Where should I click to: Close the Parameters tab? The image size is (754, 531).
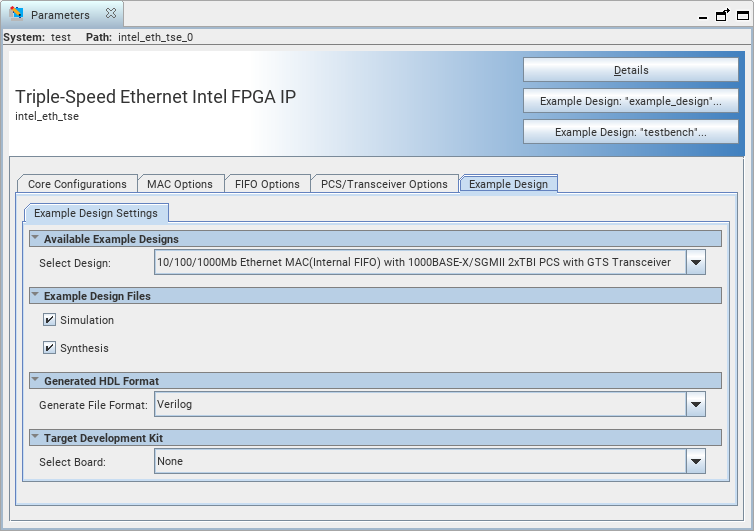click(x=110, y=15)
